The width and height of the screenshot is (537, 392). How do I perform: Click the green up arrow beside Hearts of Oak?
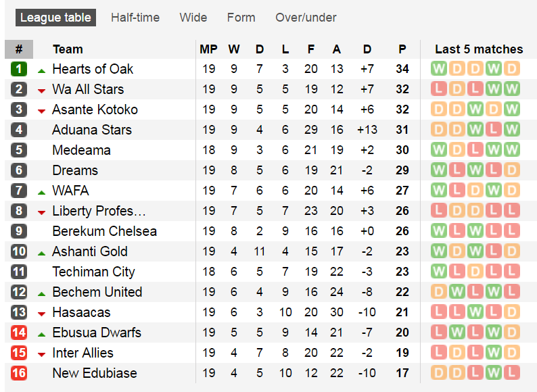pos(41,70)
